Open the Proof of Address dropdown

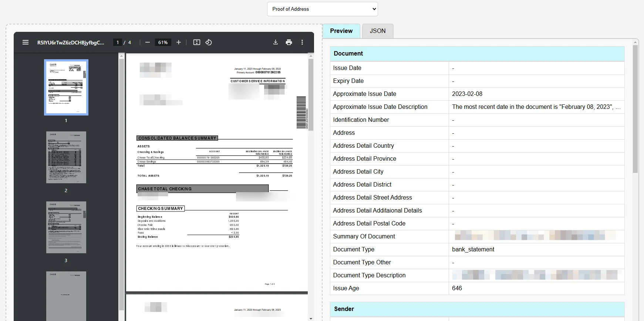tap(322, 9)
